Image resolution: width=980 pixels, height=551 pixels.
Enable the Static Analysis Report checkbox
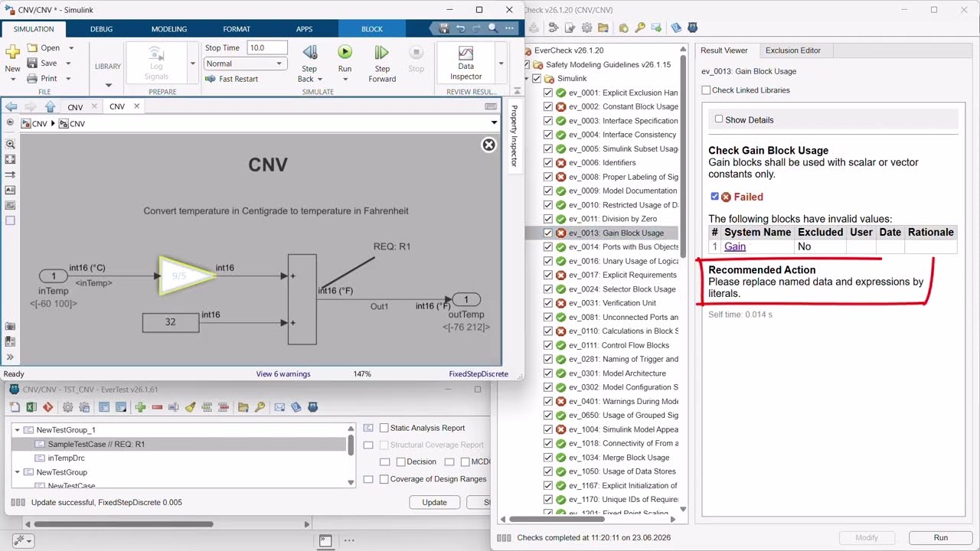click(x=384, y=428)
